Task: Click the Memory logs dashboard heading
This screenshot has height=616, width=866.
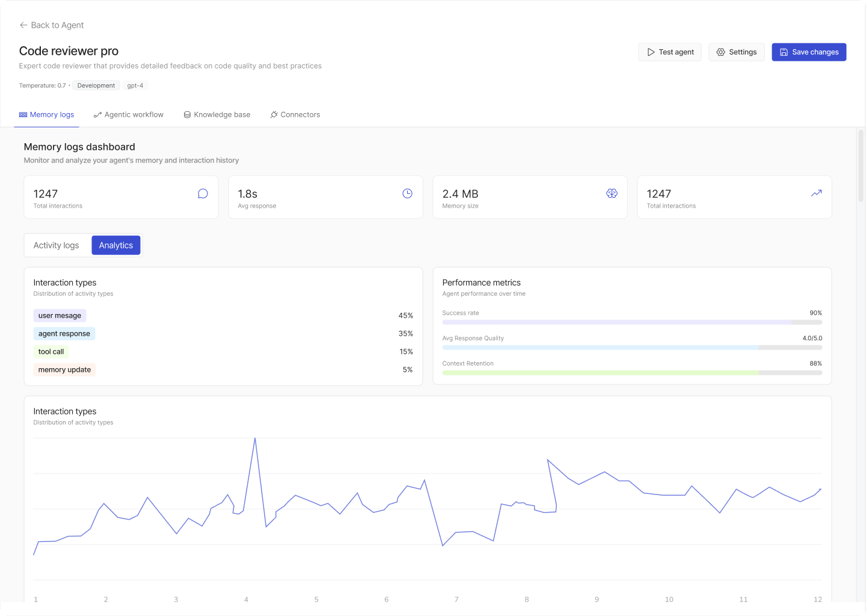Action: click(79, 147)
